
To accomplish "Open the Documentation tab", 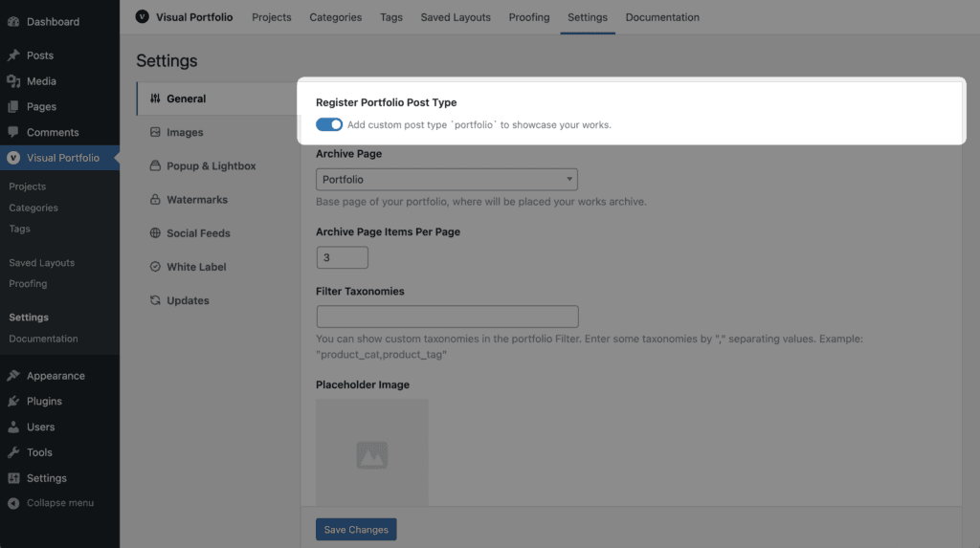I will pyautogui.click(x=662, y=17).
